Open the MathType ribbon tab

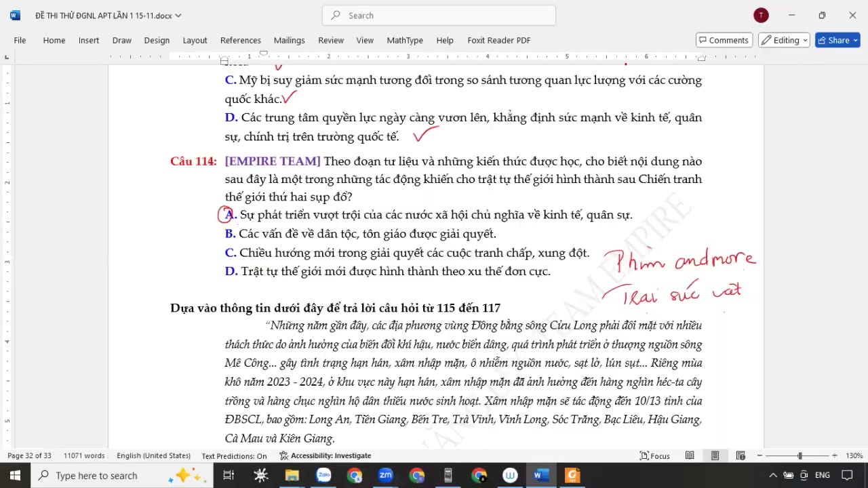pos(404,40)
